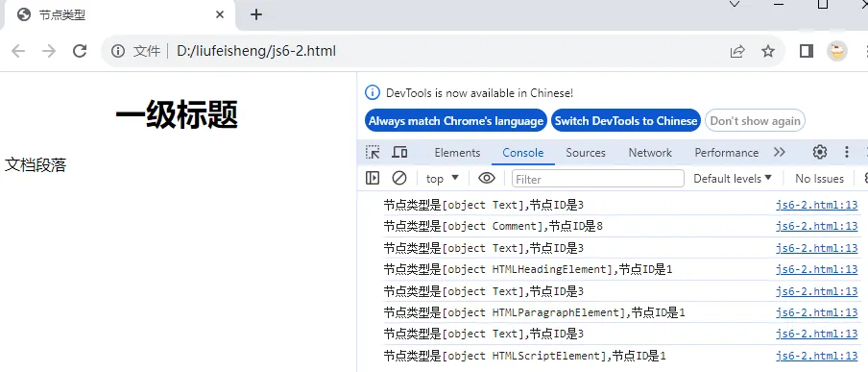The image size is (868, 372).
Task: Select the HTMLHeadingElement console message
Action: coord(527,269)
